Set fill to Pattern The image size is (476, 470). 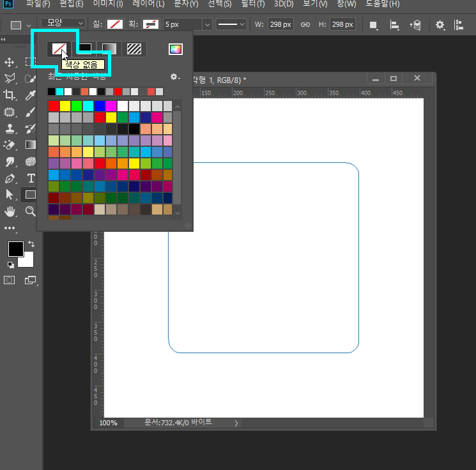pyautogui.click(x=134, y=49)
